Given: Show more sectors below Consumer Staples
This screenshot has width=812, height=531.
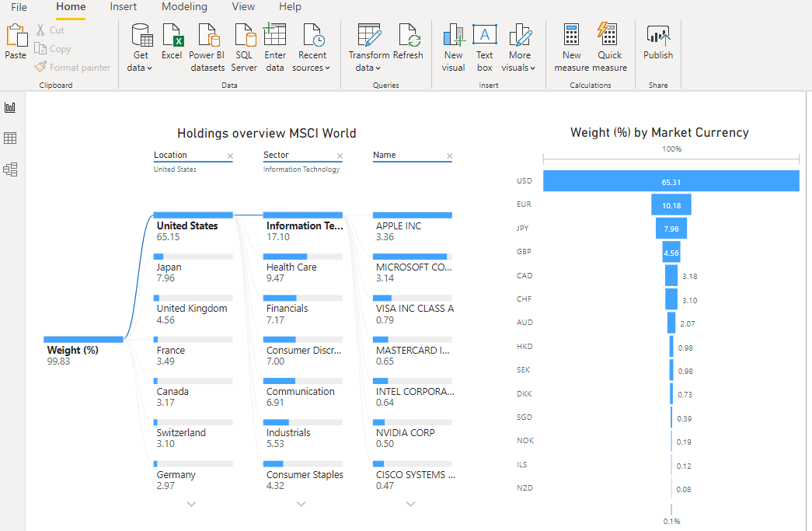Looking at the screenshot, I should point(301,504).
